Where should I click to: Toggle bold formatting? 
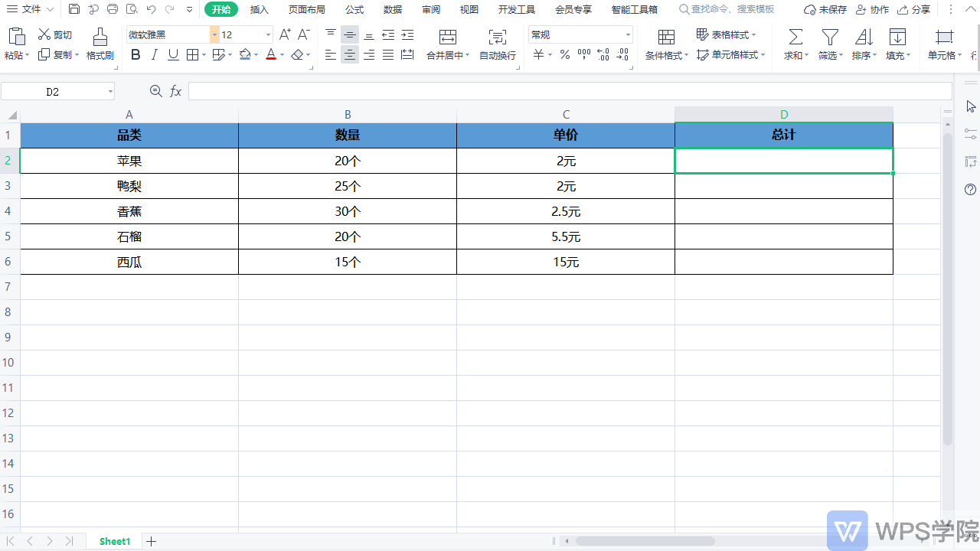(136, 54)
